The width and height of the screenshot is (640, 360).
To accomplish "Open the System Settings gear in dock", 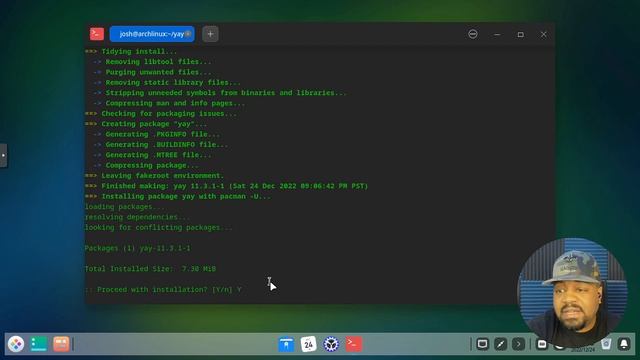I will 331,344.
